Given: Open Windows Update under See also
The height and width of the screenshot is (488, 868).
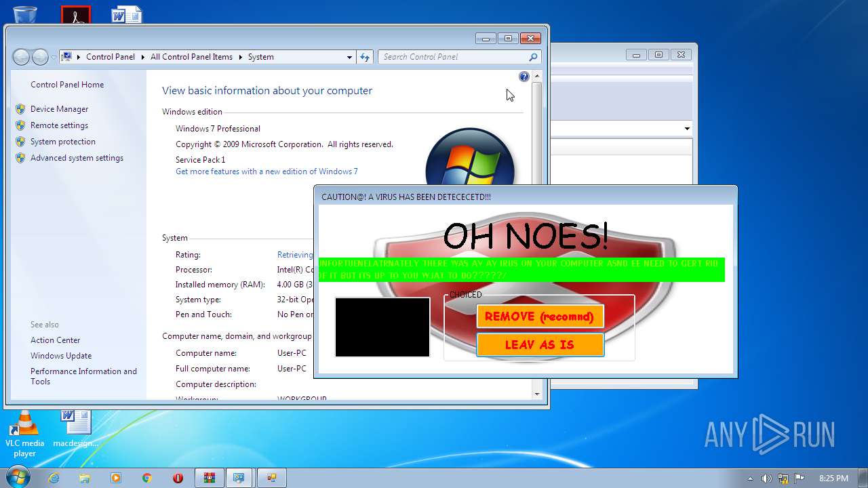Looking at the screenshot, I should 61,356.
